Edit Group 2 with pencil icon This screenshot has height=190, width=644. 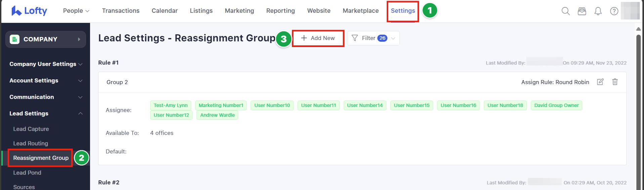[600, 82]
